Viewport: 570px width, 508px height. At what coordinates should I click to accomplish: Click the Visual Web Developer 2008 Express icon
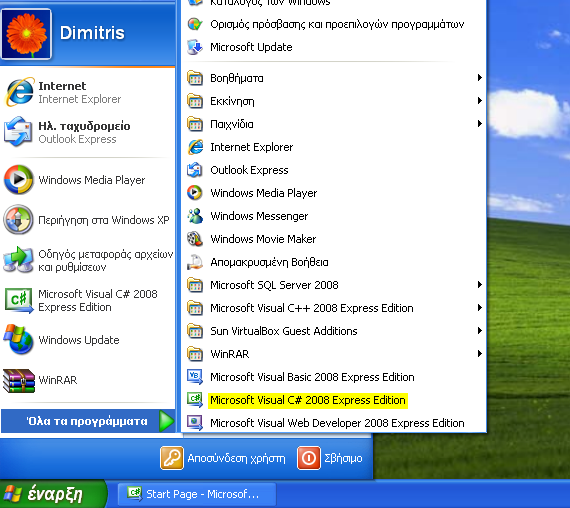click(195, 423)
